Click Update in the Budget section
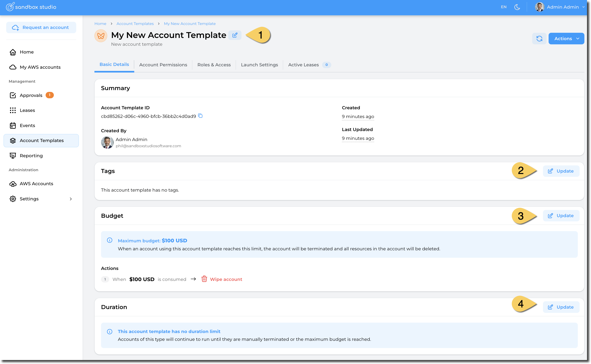This screenshot has height=364, width=591. point(561,216)
